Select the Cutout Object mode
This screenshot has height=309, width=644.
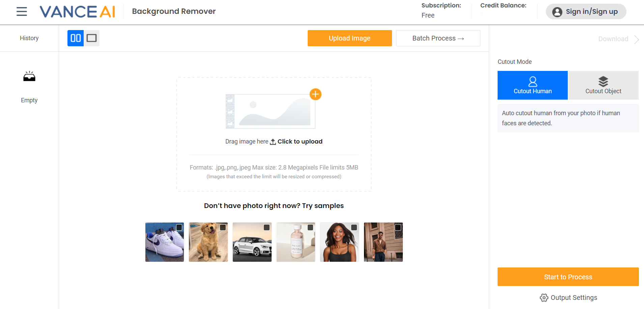click(603, 85)
